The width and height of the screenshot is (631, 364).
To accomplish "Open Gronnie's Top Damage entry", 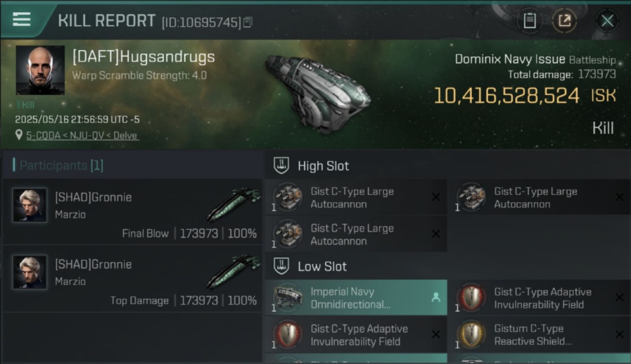I will (132, 279).
